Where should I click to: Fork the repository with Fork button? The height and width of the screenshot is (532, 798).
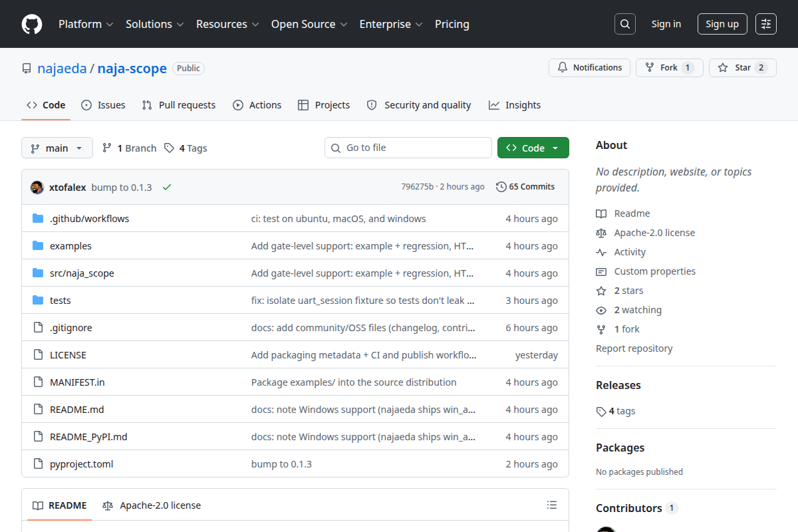[670, 68]
